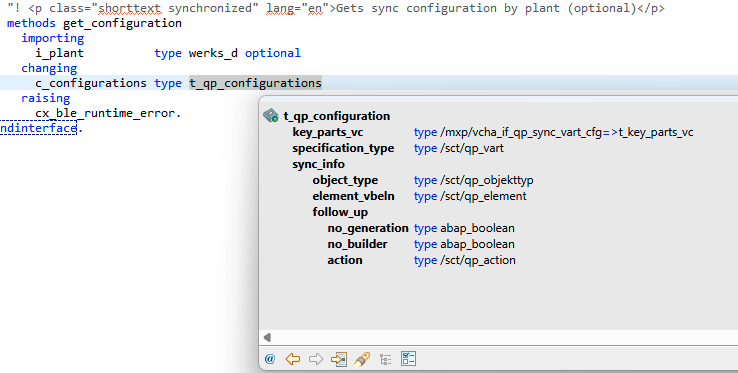738x373 pixels.
Task: Toggle the checklist options icon
Action: click(408, 359)
